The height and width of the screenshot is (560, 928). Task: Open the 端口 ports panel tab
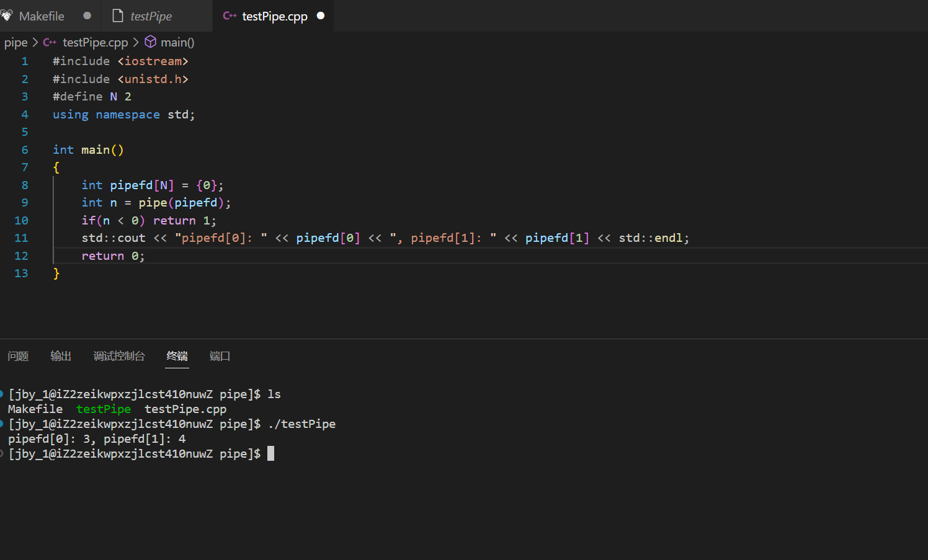click(220, 356)
